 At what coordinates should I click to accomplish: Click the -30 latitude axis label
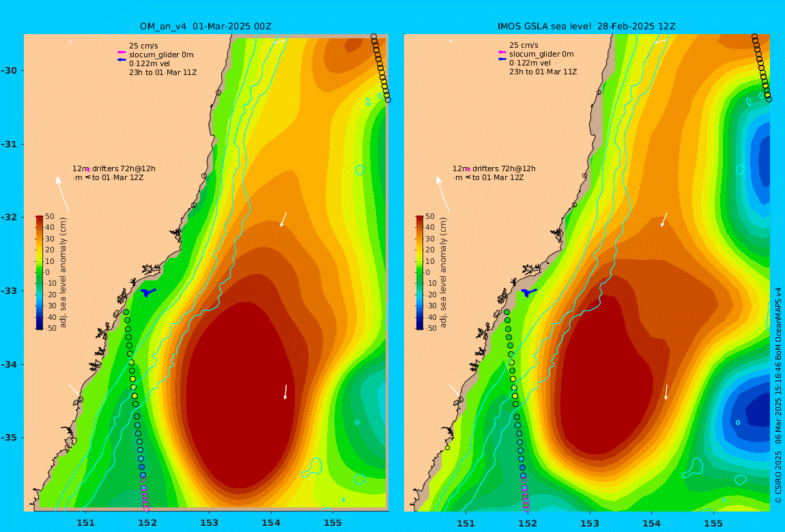pos(8,70)
